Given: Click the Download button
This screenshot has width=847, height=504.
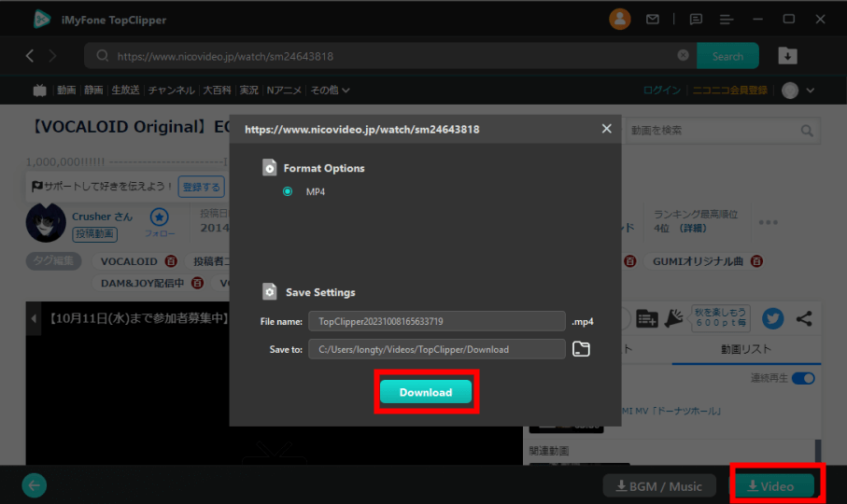Looking at the screenshot, I should 426,392.
